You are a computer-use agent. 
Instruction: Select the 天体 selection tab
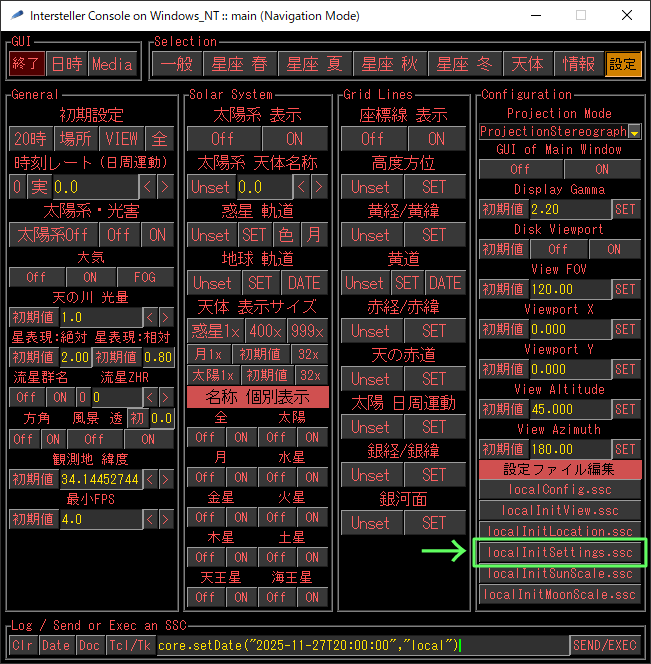point(527,64)
